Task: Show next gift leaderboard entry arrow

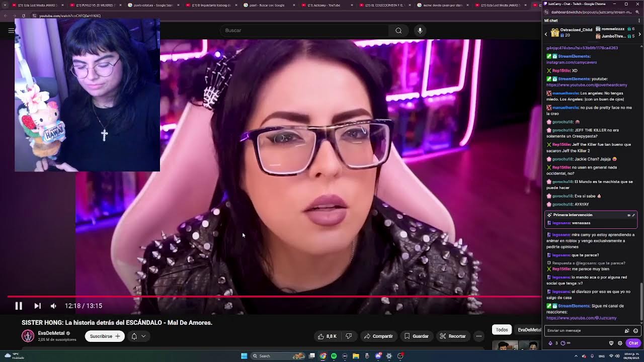Action: [639, 34]
